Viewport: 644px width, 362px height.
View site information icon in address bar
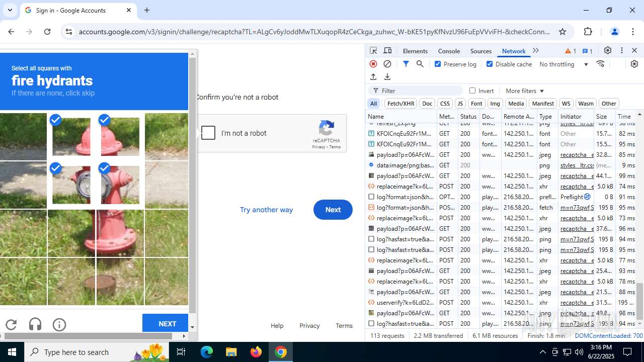69,32
